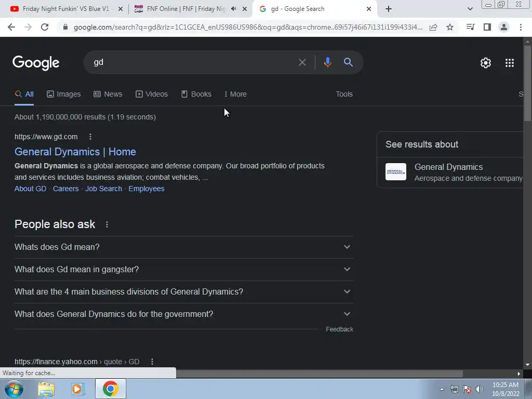Click the Action Center flag tray icon
Screen dimensions: 532x399
click(467, 389)
